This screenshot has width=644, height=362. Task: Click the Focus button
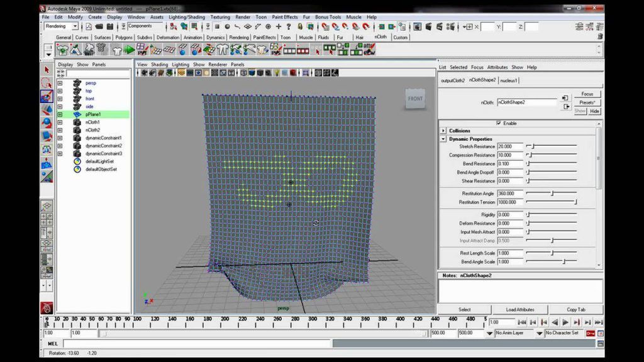(x=587, y=94)
